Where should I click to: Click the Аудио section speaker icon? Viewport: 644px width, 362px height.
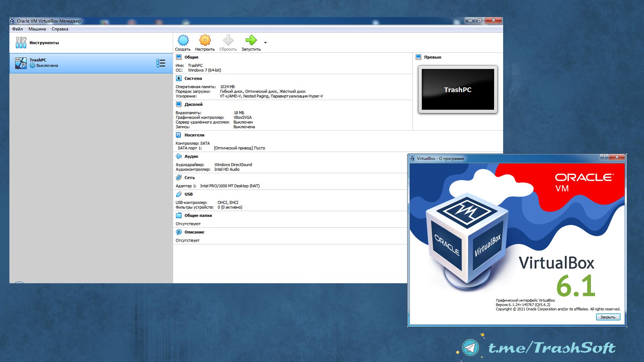tap(179, 156)
